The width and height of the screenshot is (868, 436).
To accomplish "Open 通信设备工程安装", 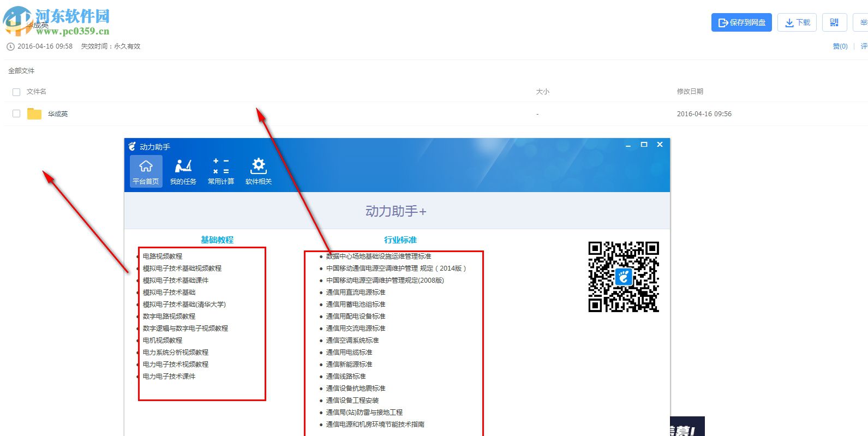I will pyautogui.click(x=352, y=401).
